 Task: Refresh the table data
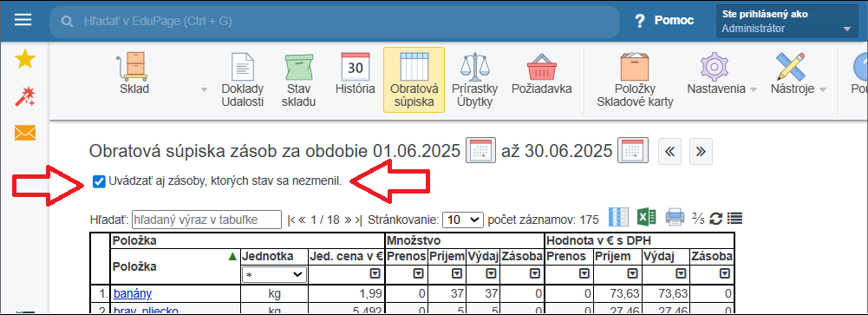715,219
